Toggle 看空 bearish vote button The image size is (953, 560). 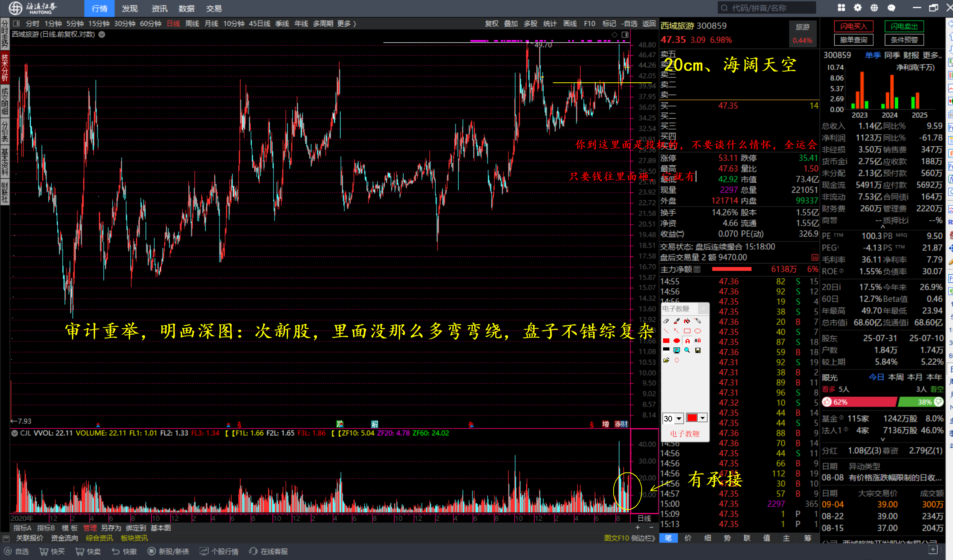[939, 402]
